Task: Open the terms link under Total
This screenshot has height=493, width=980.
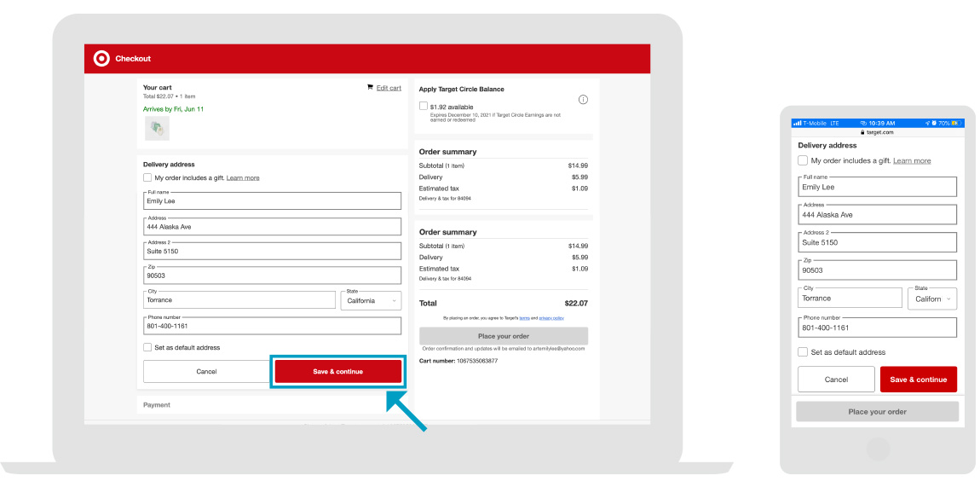Action: [524, 318]
